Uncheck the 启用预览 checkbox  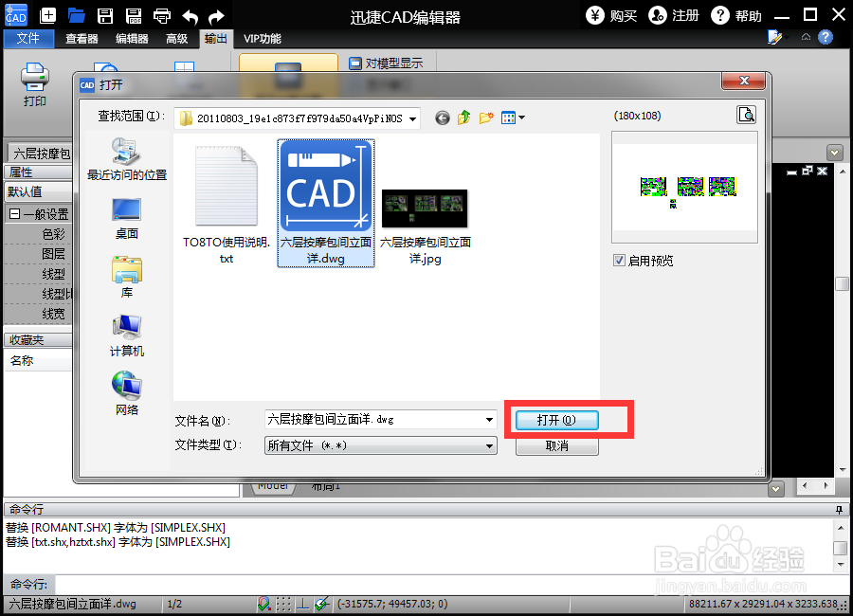(x=619, y=260)
